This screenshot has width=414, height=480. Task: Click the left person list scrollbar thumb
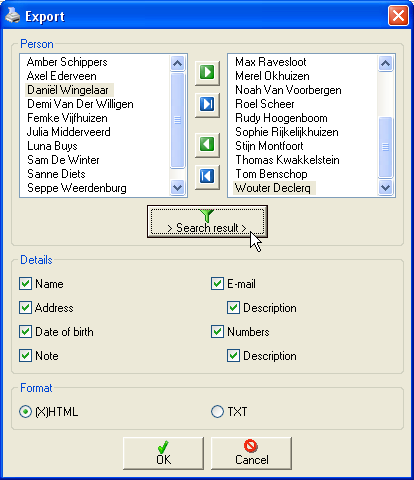(177, 120)
